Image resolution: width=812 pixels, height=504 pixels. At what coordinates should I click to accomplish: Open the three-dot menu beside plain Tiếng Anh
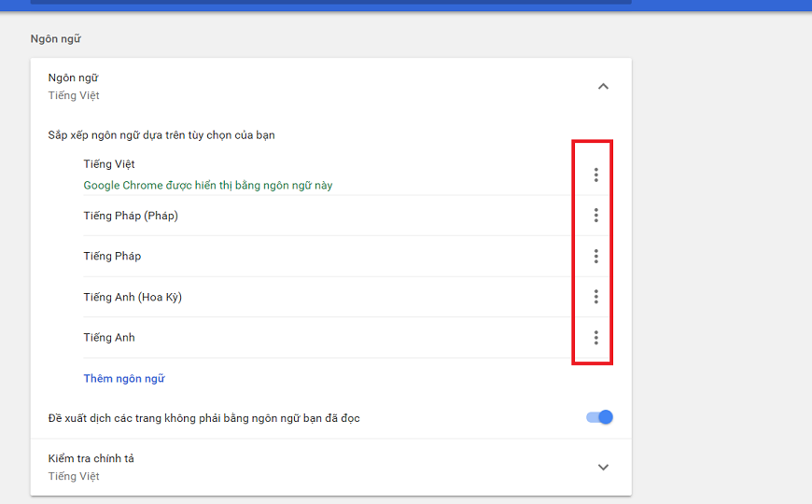596,338
